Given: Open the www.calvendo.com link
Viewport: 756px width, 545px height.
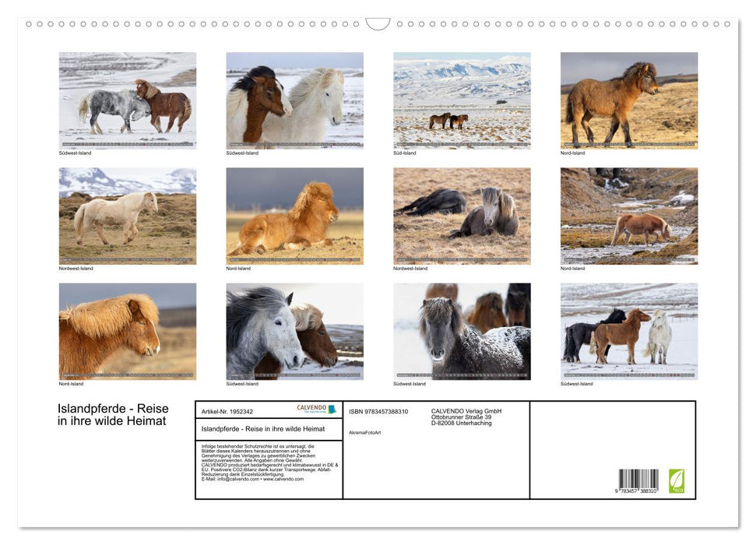Looking at the screenshot, I should pos(283,480).
